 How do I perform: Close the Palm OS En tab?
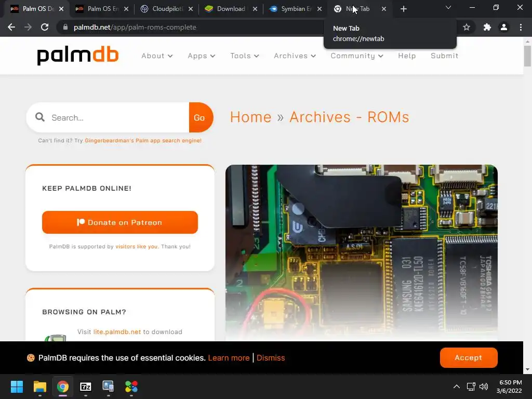(x=126, y=9)
